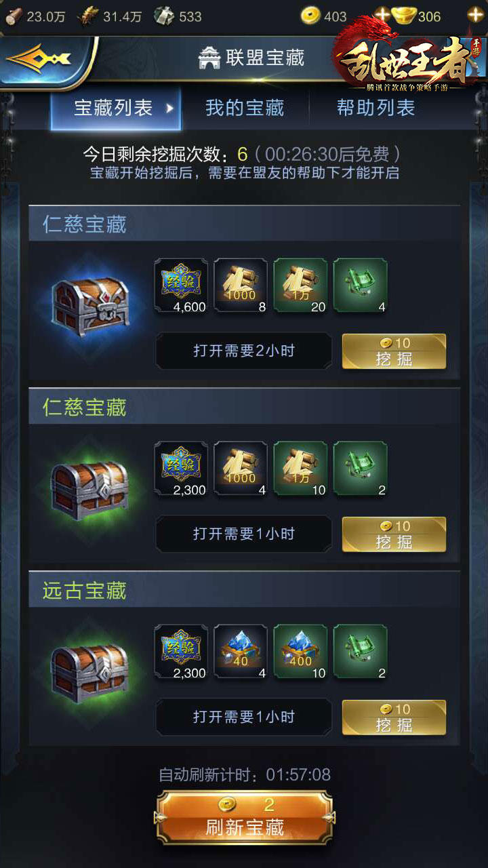488x868 pixels.
Task: Dig the second 仁慈宝藏 with 挖掘 button
Action: coord(394,534)
